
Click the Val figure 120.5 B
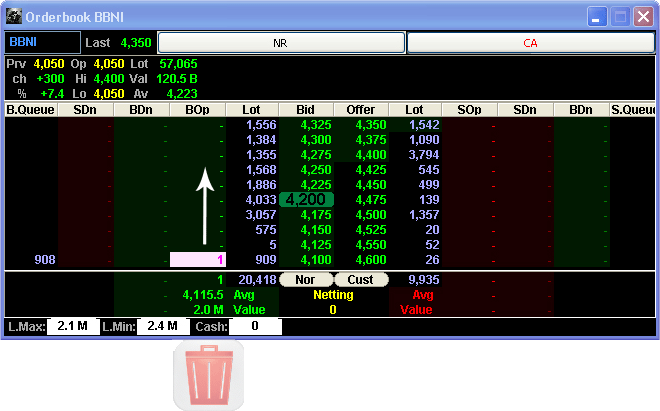pos(177,79)
